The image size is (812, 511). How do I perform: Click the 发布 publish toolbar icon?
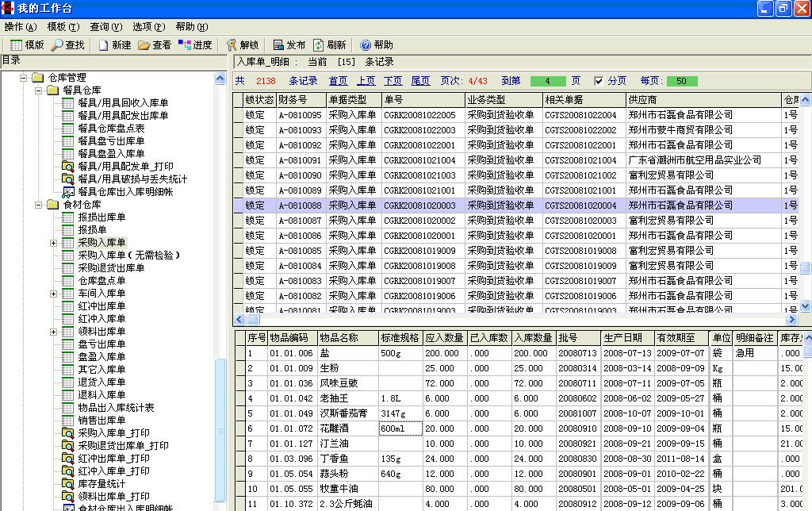click(x=278, y=45)
